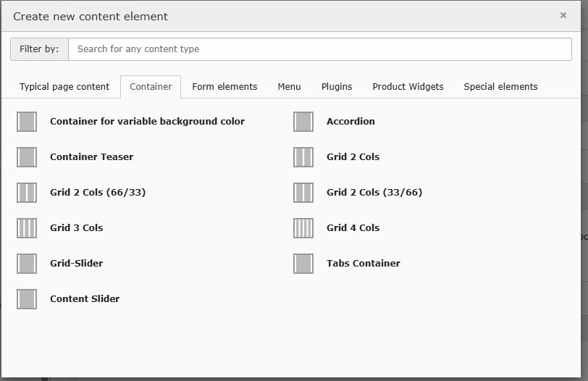Image resolution: width=588 pixels, height=381 pixels.
Task: Go to the Special elements tab
Action: (500, 87)
